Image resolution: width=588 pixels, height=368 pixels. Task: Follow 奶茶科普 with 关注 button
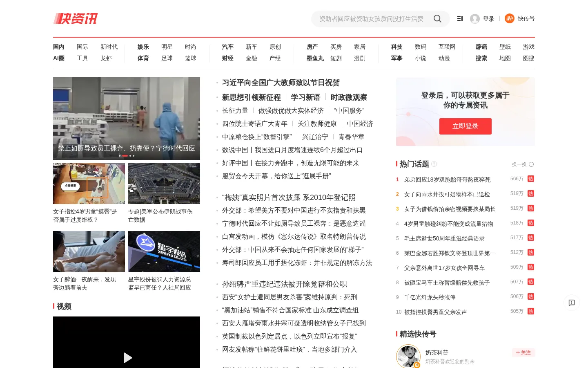(523, 352)
